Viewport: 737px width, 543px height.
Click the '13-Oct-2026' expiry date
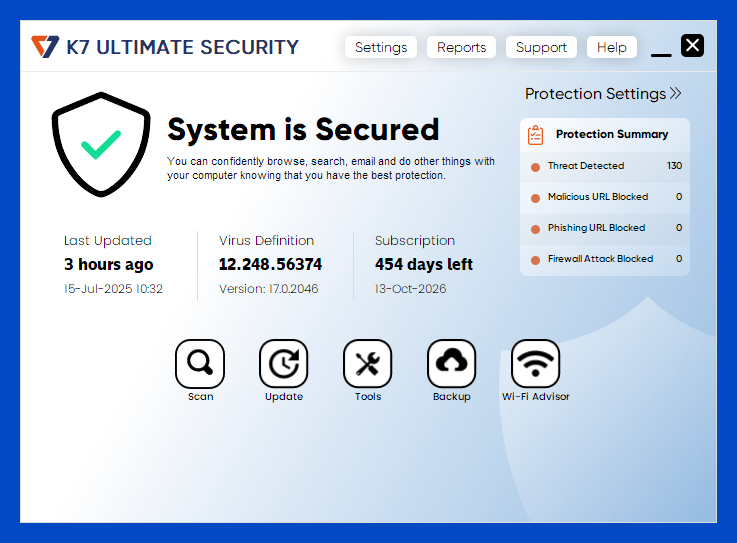click(410, 289)
